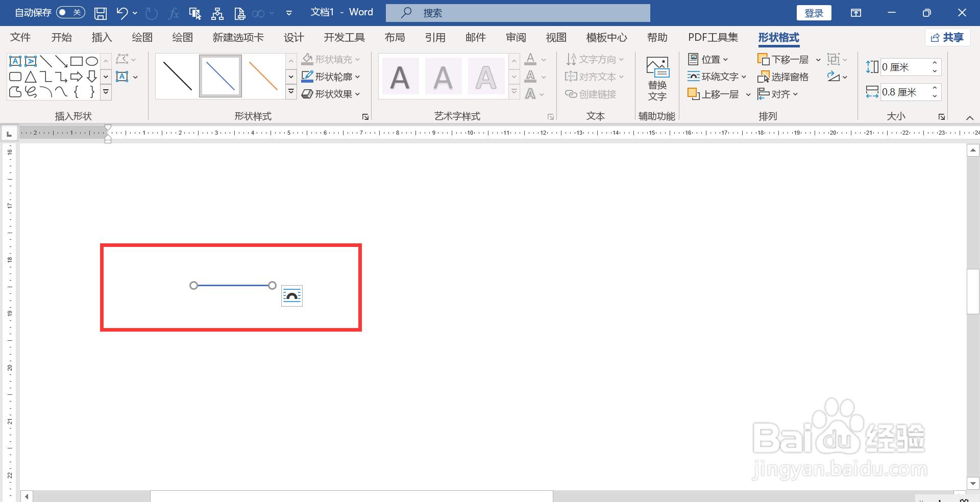Apply the orange line shape style
980x502 pixels.
click(x=263, y=76)
